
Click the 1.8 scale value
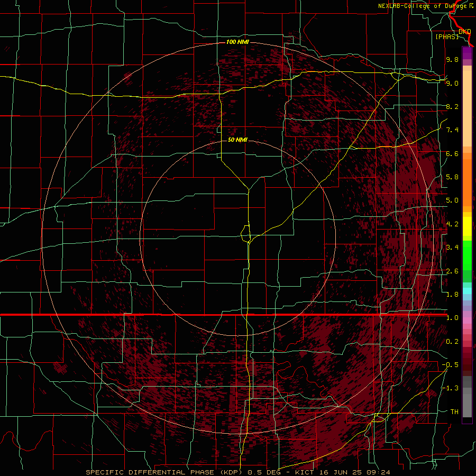tap(452, 295)
